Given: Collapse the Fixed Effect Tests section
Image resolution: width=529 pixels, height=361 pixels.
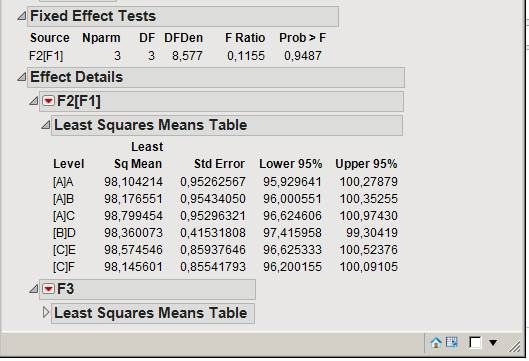Looking at the screenshot, I should coord(22,16).
